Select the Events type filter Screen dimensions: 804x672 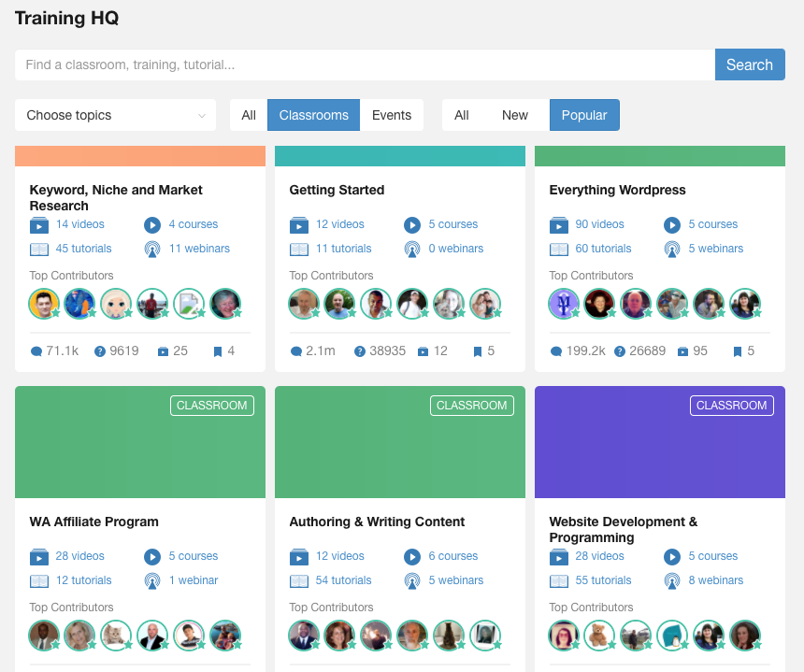pos(392,115)
